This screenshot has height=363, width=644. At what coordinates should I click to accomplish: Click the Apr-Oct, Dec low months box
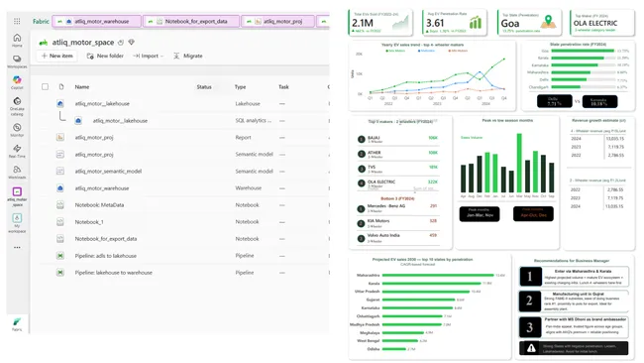coord(533,214)
